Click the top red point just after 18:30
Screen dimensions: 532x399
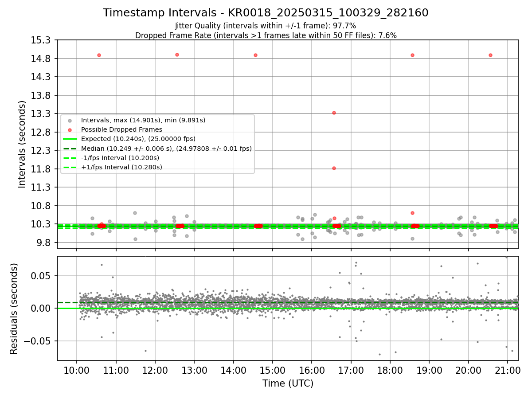coord(412,55)
